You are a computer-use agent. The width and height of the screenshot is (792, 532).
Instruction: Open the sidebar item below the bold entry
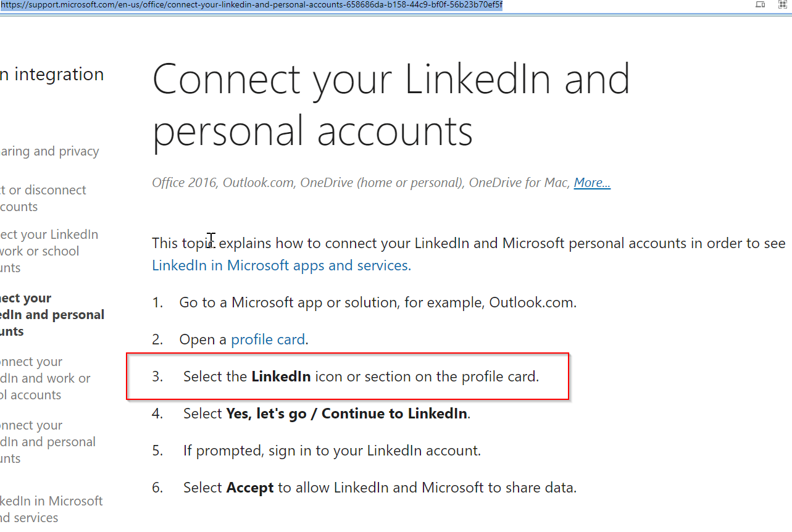pyautogui.click(x=45, y=378)
